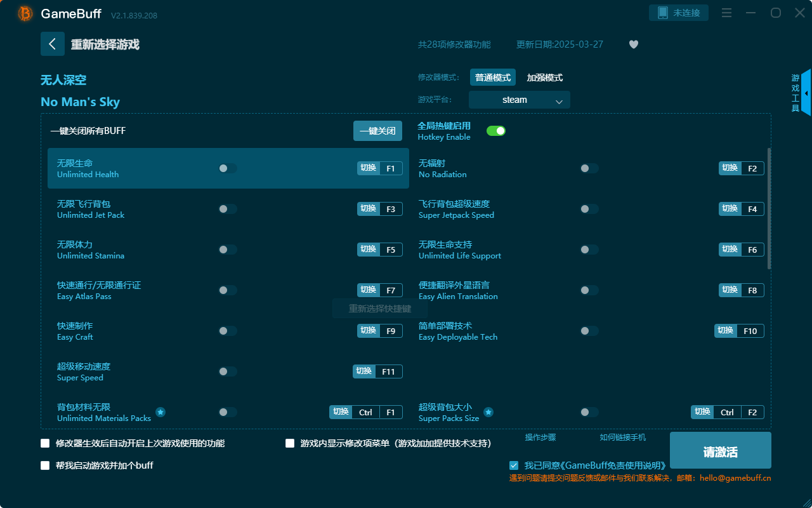Click the star icon beside Unlimited Materials Packs

tap(160, 412)
